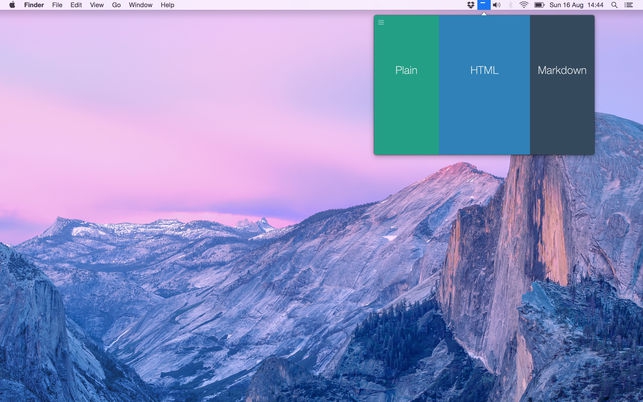Choose the Plain format panel

tap(406, 85)
